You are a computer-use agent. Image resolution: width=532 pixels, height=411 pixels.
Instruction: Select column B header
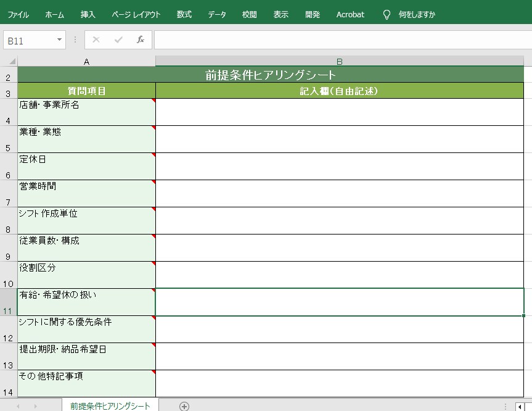coord(339,62)
